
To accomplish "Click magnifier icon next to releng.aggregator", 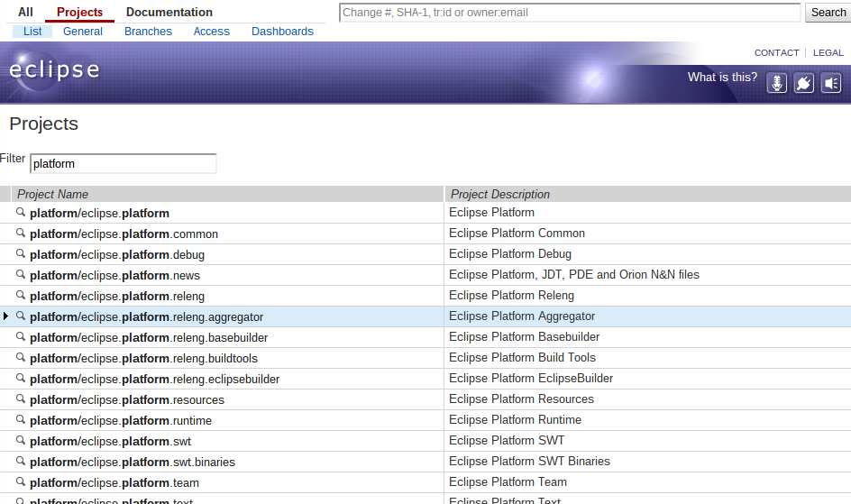I will click(x=21, y=316).
